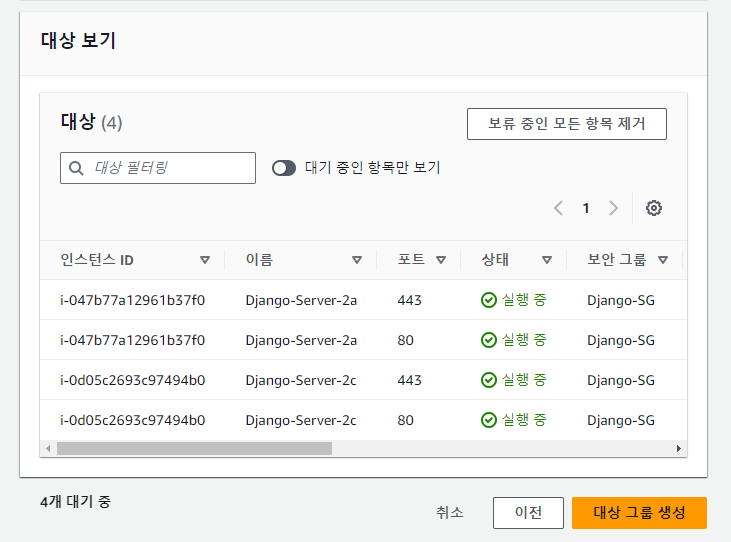
Task: Click '대상 그룹 생성' button
Action: (x=639, y=513)
